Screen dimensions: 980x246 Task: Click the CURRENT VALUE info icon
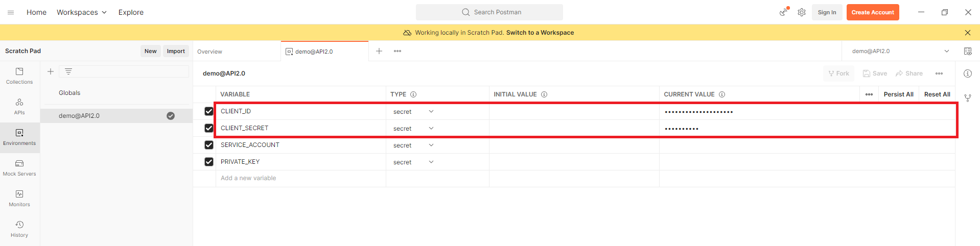[722, 94]
